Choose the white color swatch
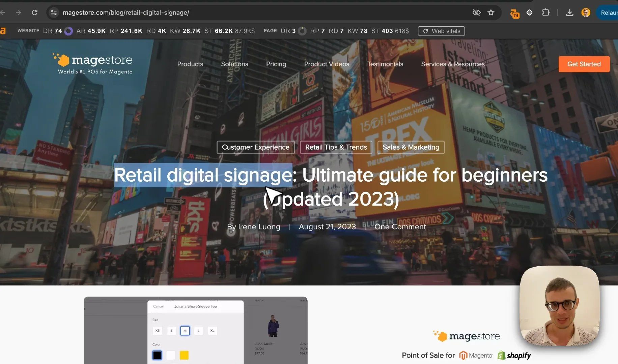Screen dimensions: 618x364 (x=171, y=355)
